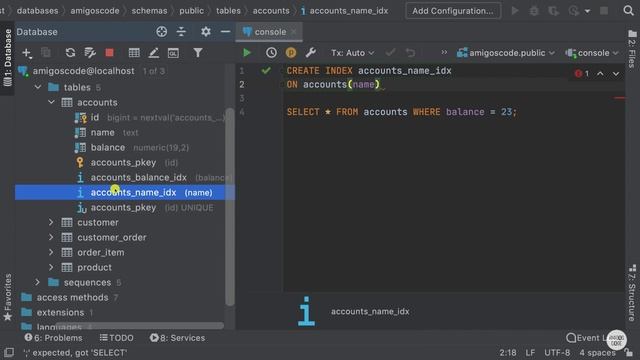Click the public breadcrumb

[x=191, y=11]
